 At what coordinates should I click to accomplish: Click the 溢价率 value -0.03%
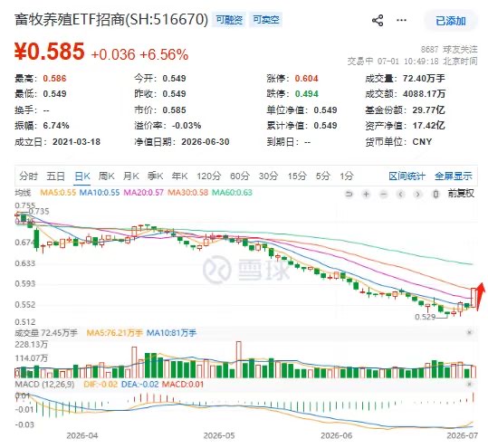(x=187, y=126)
